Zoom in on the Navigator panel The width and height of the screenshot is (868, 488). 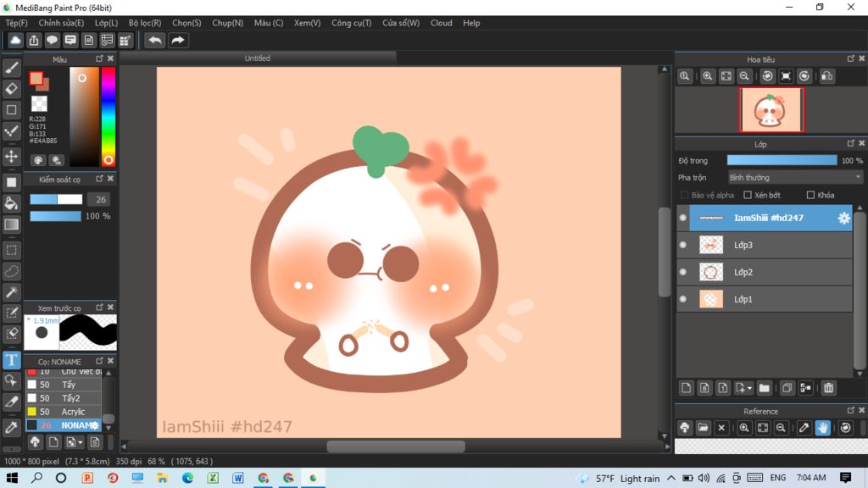pyautogui.click(x=708, y=76)
